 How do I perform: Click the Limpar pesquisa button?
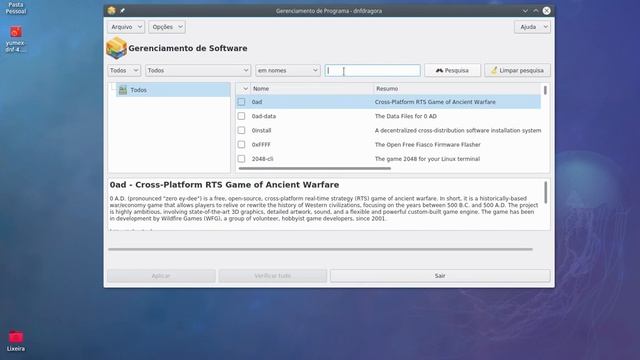click(x=517, y=70)
